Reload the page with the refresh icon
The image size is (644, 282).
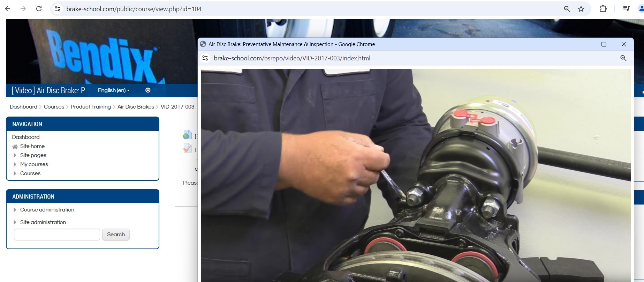coord(39,9)
